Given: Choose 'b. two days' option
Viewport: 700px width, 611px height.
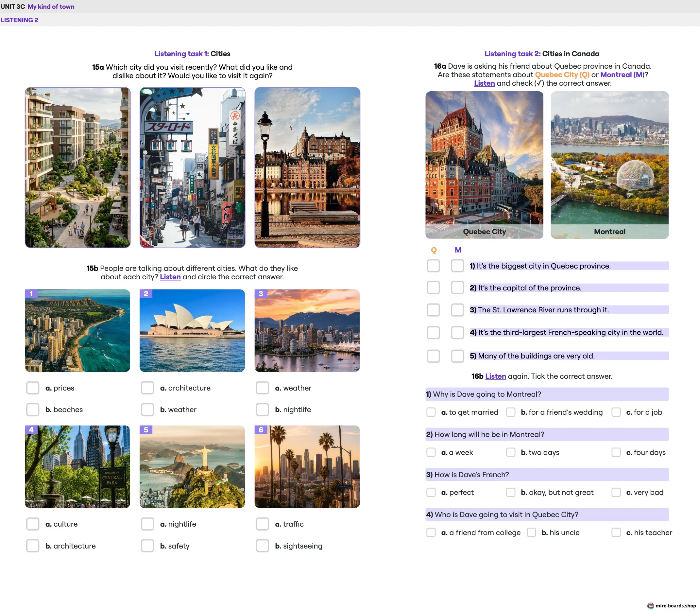Looking at the screenshot, I should pos(510,452).
